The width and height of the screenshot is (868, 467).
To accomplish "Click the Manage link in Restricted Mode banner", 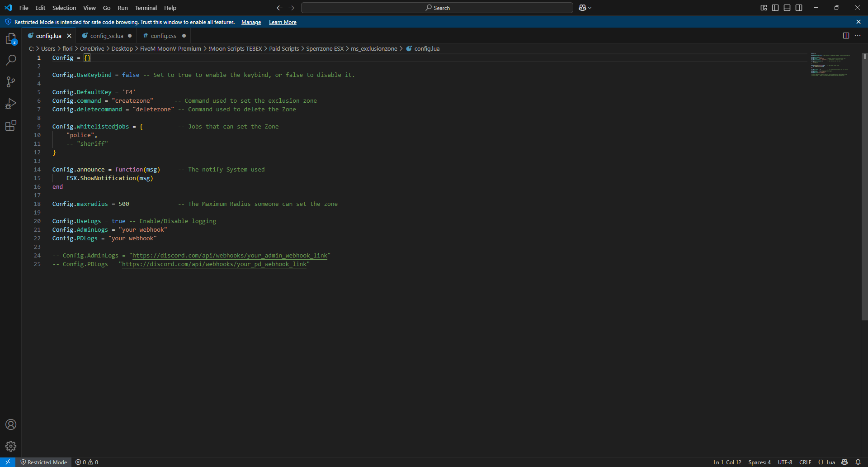I will click(251, 22).
